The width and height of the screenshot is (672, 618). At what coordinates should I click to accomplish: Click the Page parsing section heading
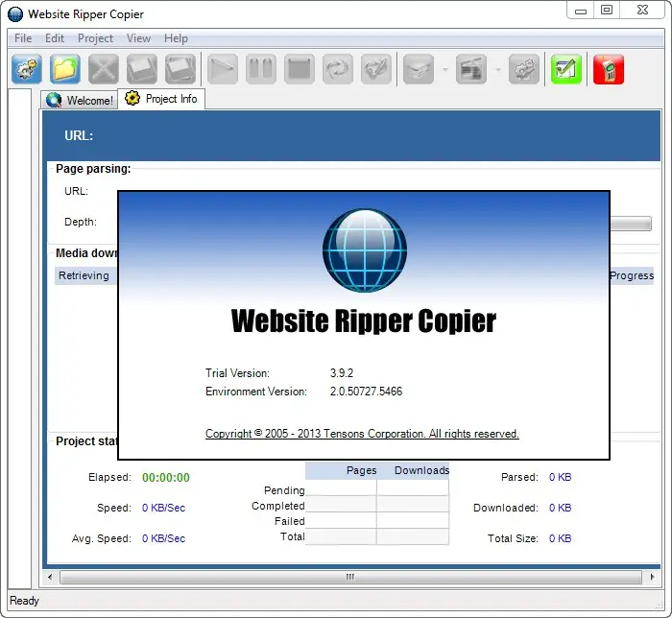tap(93, 169)
